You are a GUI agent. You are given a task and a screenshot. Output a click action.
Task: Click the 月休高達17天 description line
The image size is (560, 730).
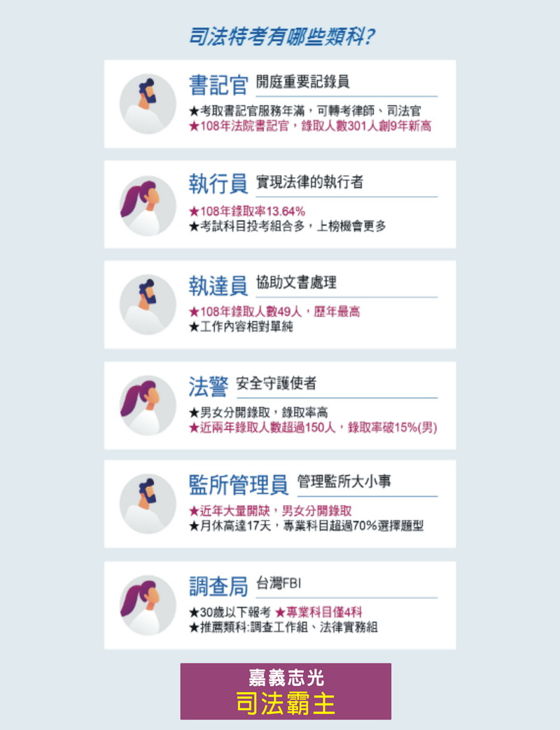point(306,526)
